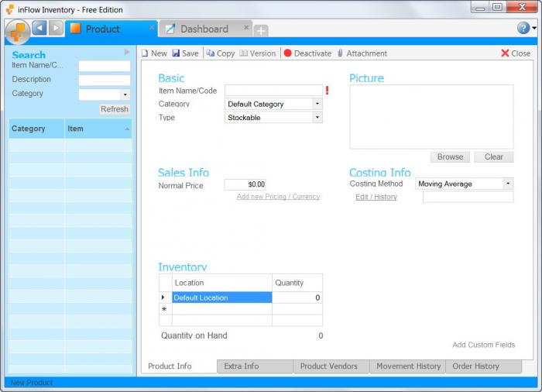
Task: Focus the Item Name/Code field in Basic
Action: click(273, 91)
